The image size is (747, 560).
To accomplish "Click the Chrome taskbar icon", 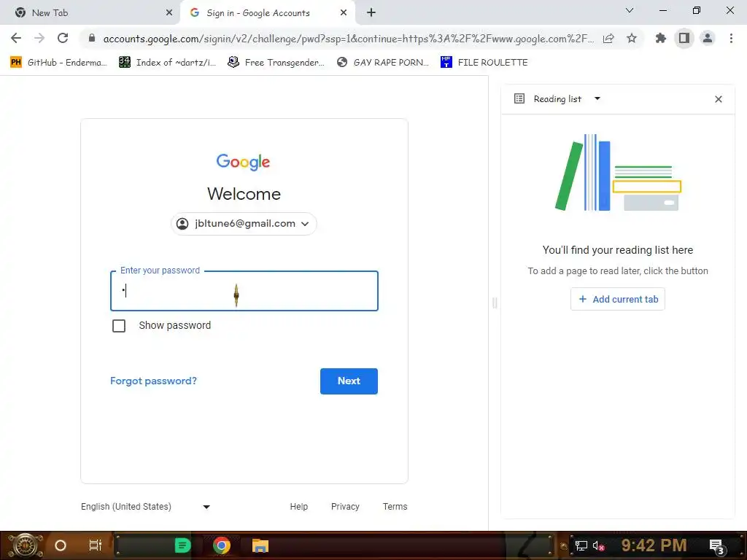I will tap(221, 545).
